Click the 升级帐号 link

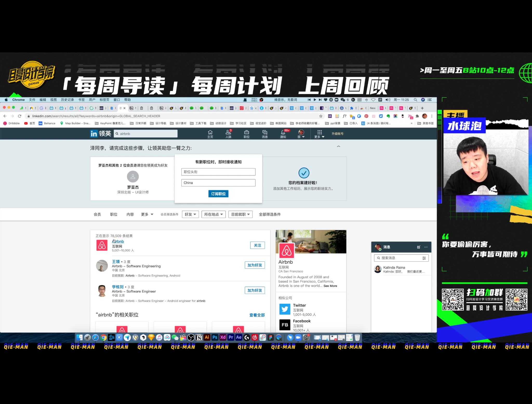337,134
